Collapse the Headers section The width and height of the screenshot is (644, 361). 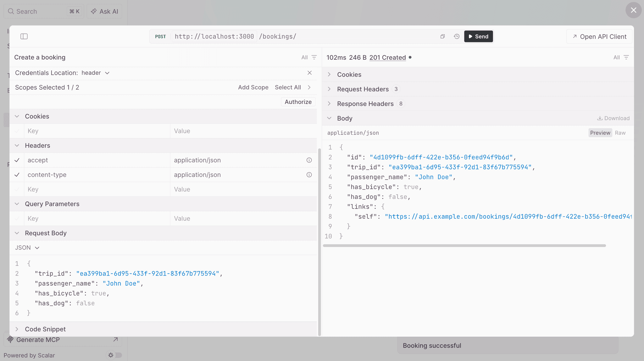coord(17,145)
